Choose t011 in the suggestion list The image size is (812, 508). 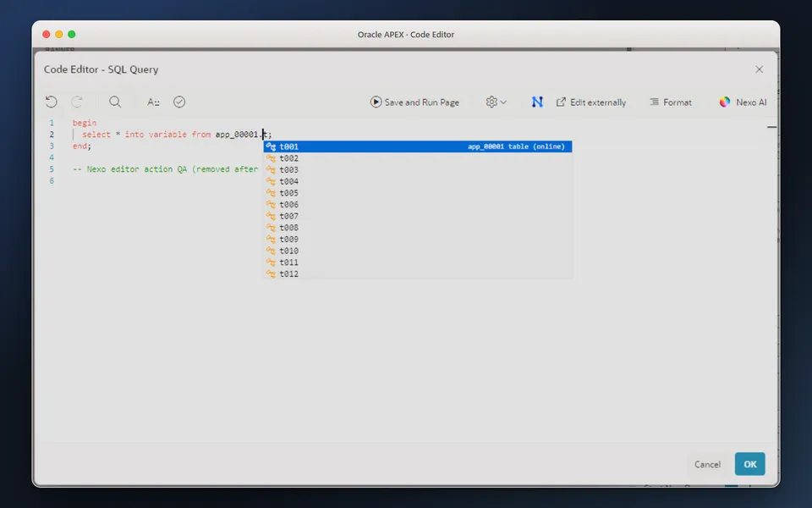(418, 262)
